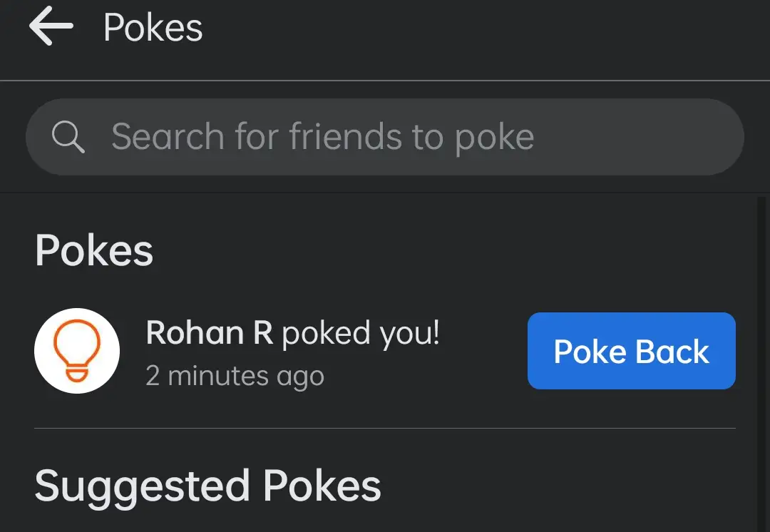Tap the empty area of the search pill
This screenshot has width=770, height=532.
(638, 137)
